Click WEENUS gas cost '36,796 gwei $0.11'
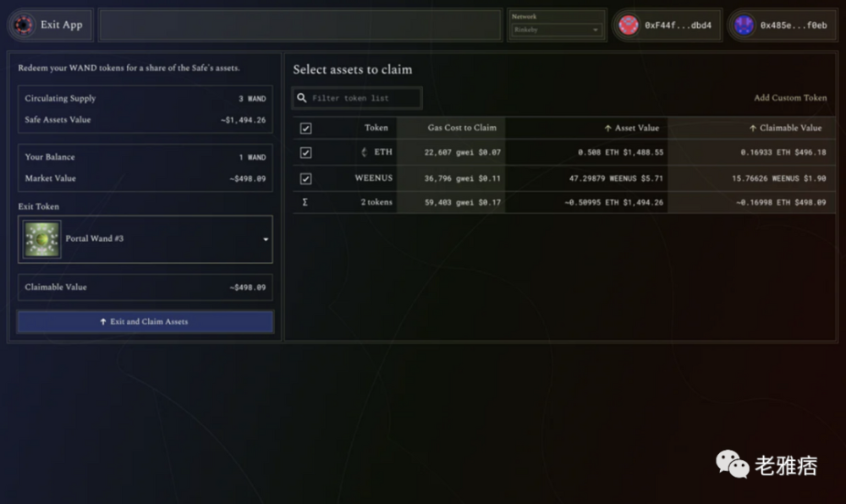Image resolution: width=846 pixels, height=504 pixels. click(463, 178)
